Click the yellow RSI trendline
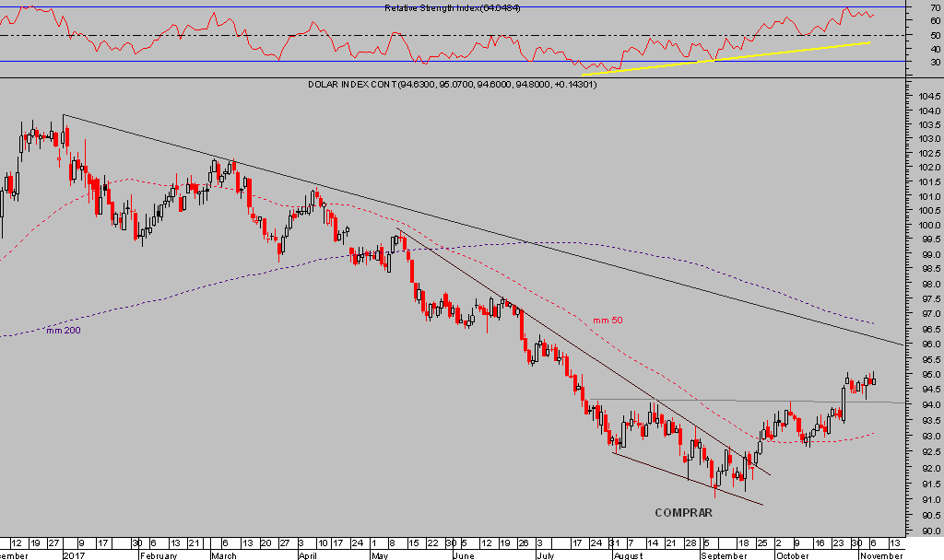 737,57
